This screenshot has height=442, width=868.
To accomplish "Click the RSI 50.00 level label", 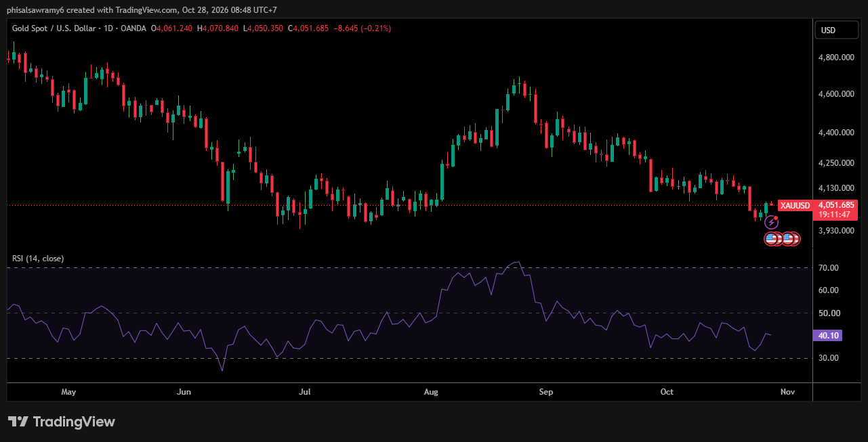I will pos(829,313).
